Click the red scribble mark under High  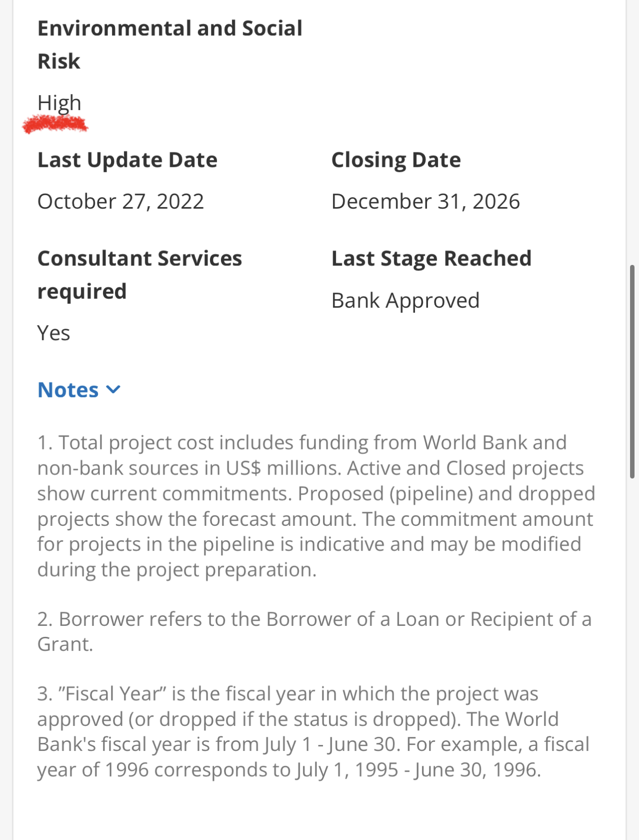coord(55,124)
